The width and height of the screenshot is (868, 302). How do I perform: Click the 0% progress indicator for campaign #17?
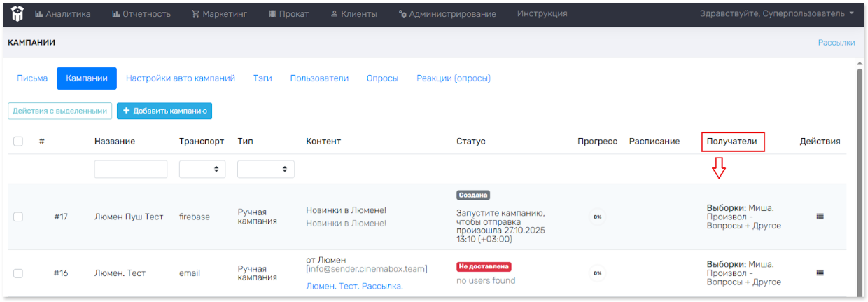(x=597, y=217)
